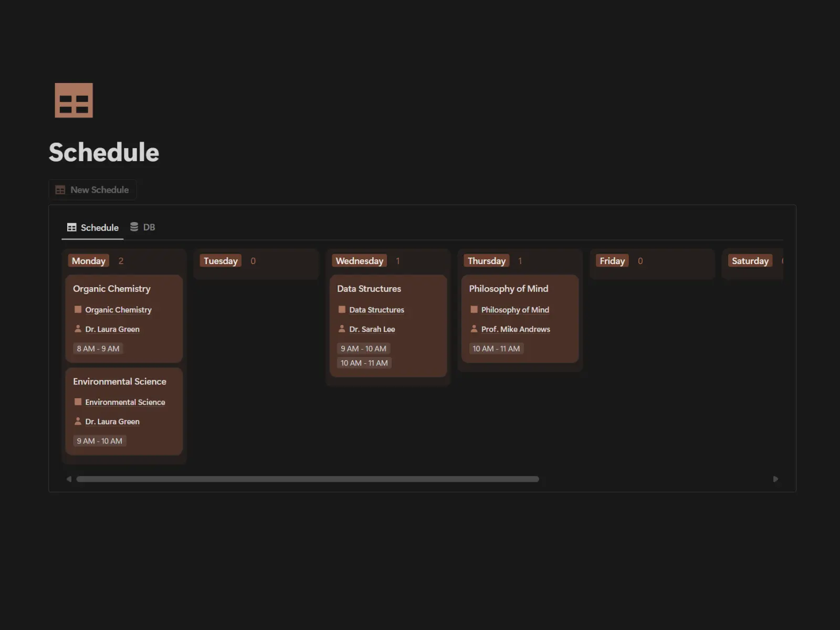Select the Wednesday column header tag

point(360,261)
